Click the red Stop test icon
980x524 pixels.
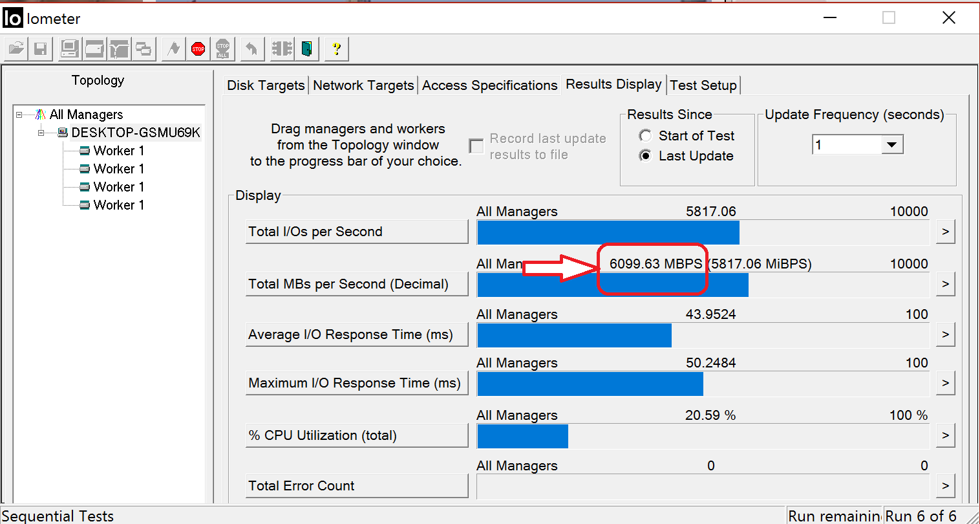[198, 49]
